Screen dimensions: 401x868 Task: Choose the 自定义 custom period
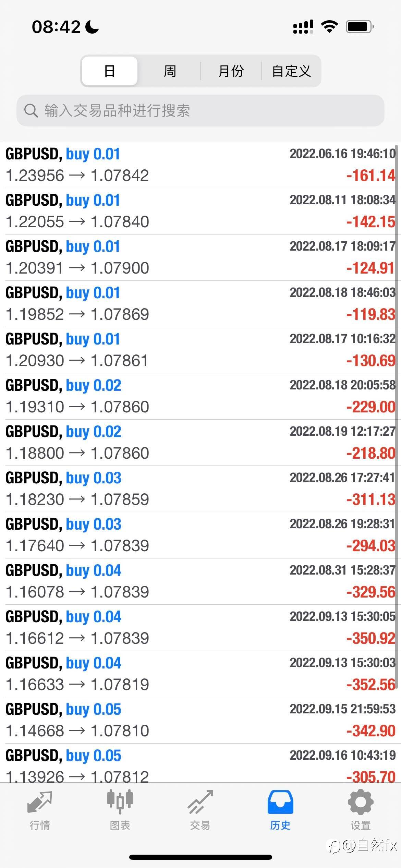click(x=291, y=71)
